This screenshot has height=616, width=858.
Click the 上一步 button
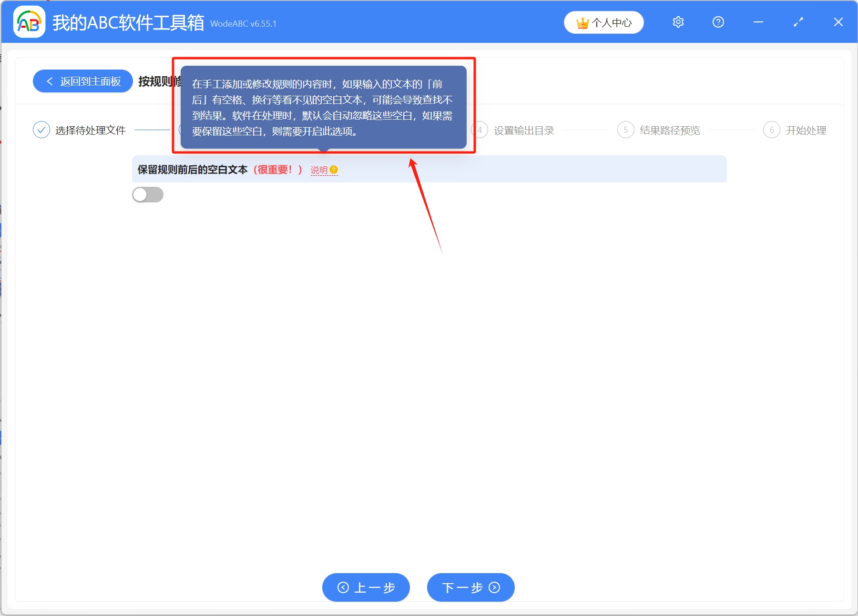366,587
